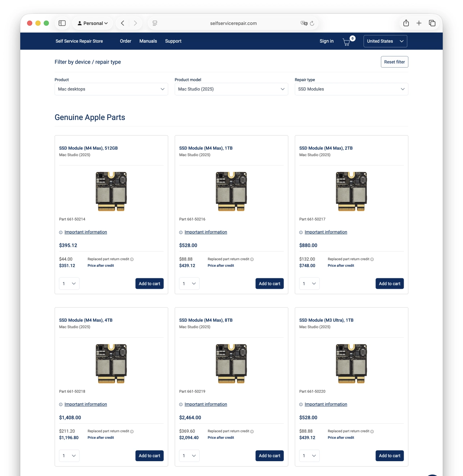Screen dimensions: 463x476
Task: Open quantity dropdown for M3 Ultra 1TB module
Action: (310, 456)
